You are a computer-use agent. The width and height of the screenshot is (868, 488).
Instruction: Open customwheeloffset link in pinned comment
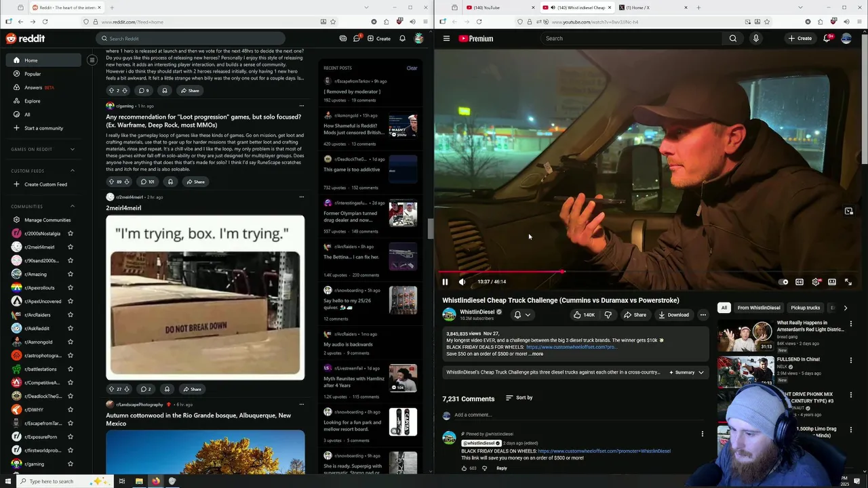click(x=604, y=451)
